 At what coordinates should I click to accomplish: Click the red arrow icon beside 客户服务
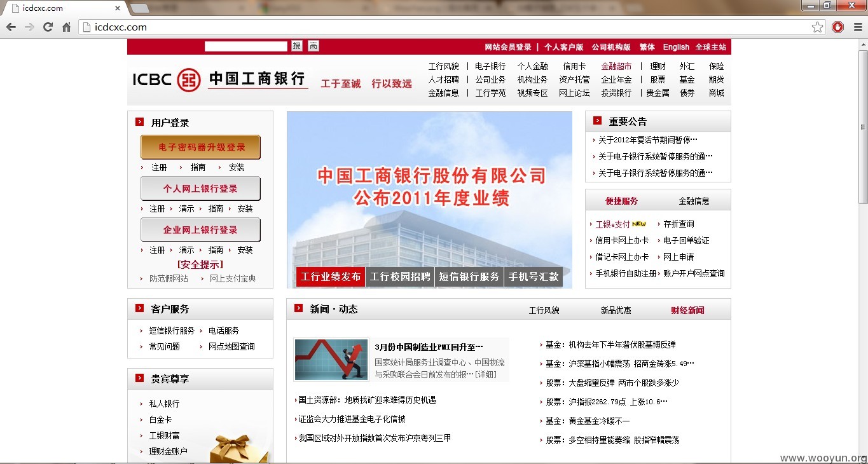[x=139, y=308]
